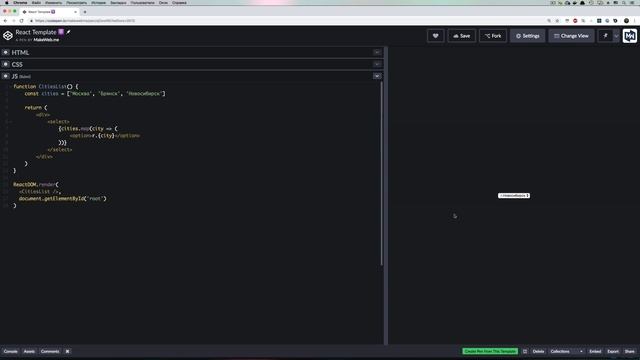This screenshot has height=360, width=640.
Task: Open Collections dropdown
Action: pos(566,351)
